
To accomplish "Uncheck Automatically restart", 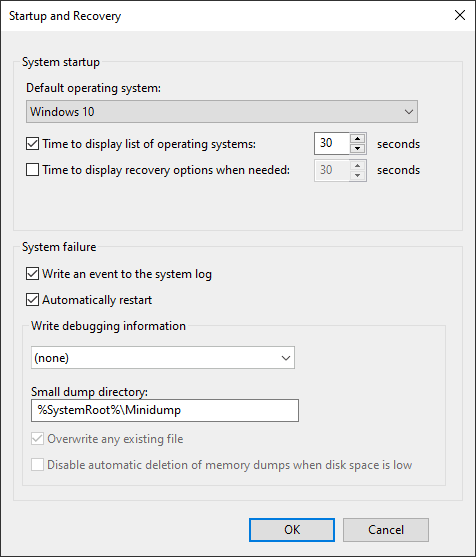I will click(x=32, y=300).
